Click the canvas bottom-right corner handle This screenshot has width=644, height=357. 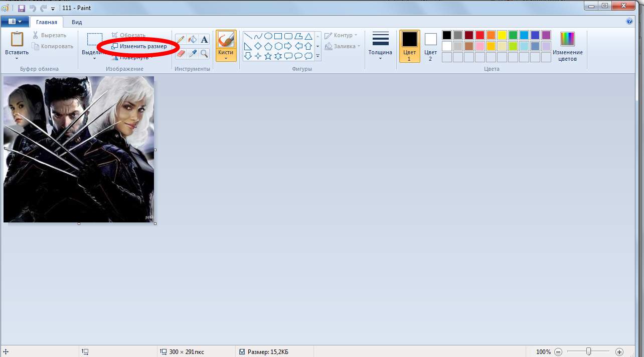(x=155, y=223)
